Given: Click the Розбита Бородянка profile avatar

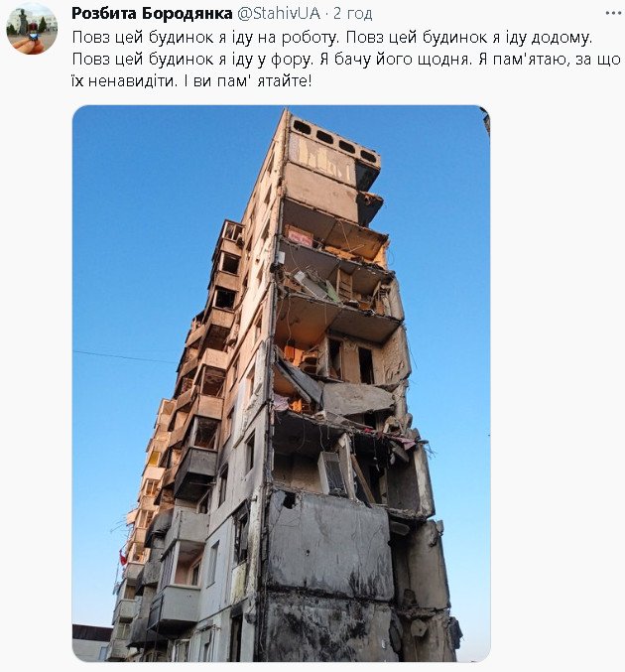Looking at the screenshot, I should pos(32,29).
